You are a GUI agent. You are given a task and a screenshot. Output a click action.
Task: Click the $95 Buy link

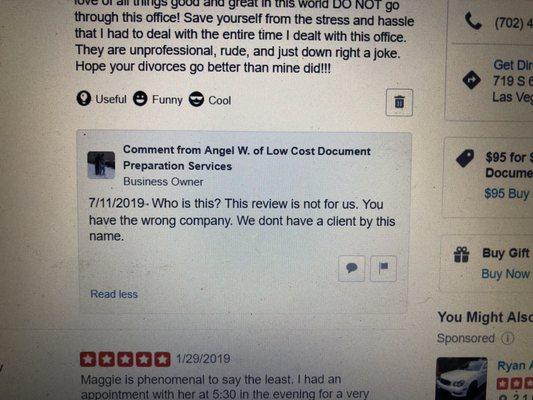click(507, 194)
